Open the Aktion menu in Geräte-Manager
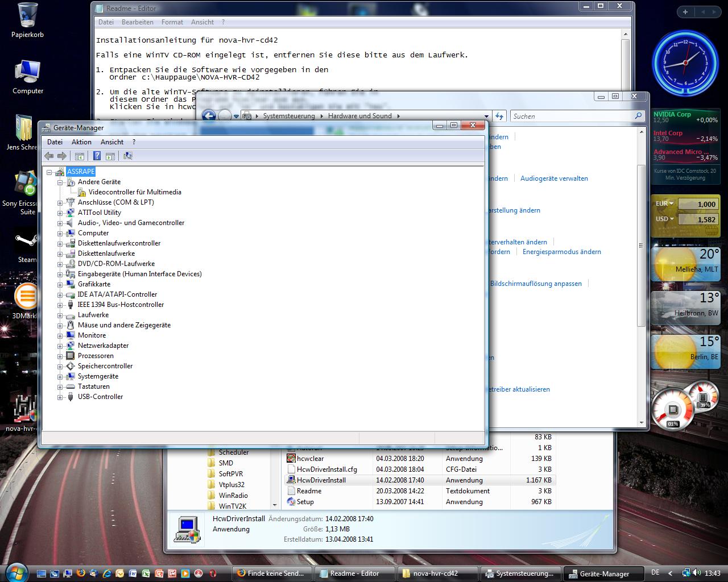728x582 pixels. 81,142
